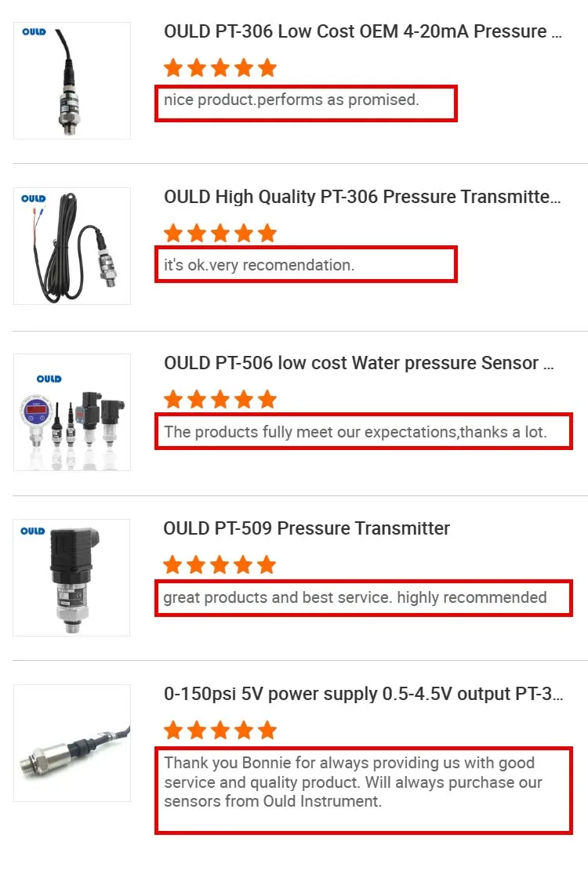The image size is (588, 878).
Task: Open the OULD PT-306 Low Cost OEM title
Action: (x=362, y=31)
